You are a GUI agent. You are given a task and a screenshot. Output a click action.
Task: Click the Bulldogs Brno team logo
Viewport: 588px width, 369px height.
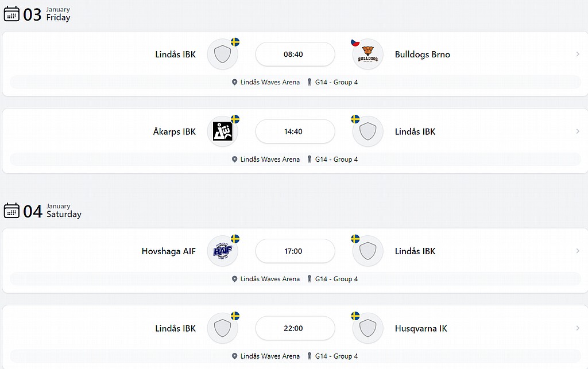coord(367,55)
